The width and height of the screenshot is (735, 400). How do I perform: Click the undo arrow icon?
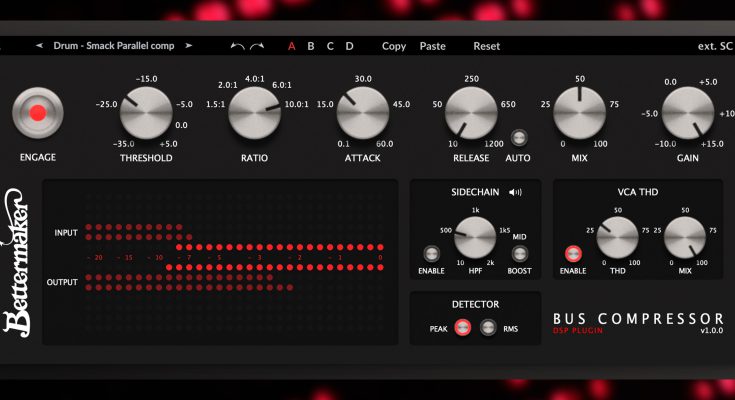click(x=237, y=46)
